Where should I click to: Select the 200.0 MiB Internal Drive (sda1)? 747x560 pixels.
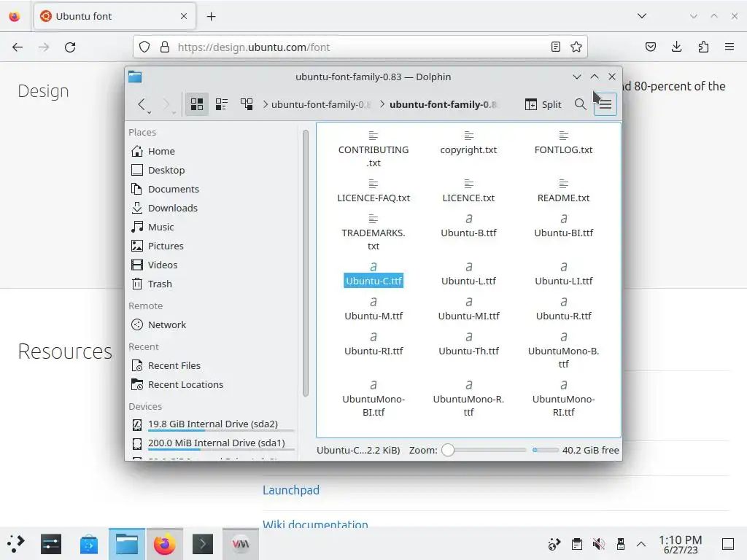pos(212,443)
